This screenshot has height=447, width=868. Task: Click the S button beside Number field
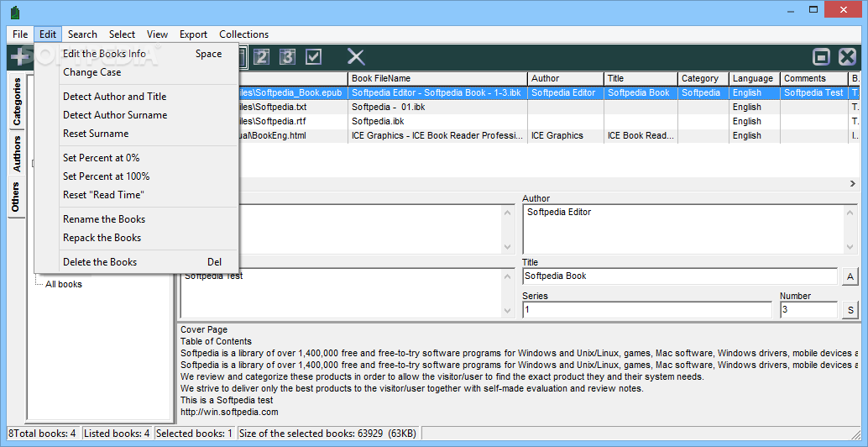click(850, 310)
